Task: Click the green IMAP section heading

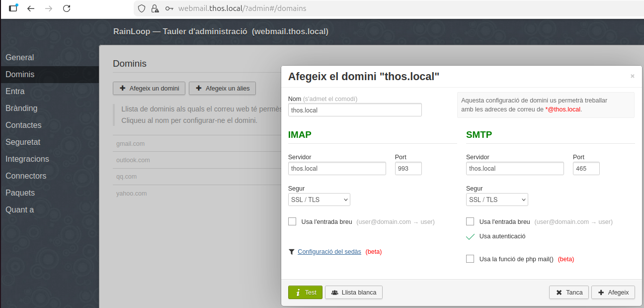Action: pyautogui.click(x=300, y=134)
